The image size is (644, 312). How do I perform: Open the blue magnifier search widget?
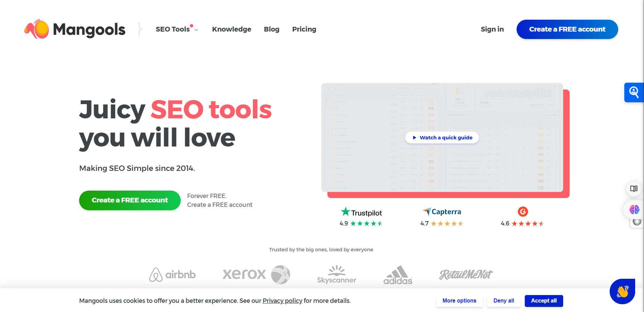pos(634,92)
